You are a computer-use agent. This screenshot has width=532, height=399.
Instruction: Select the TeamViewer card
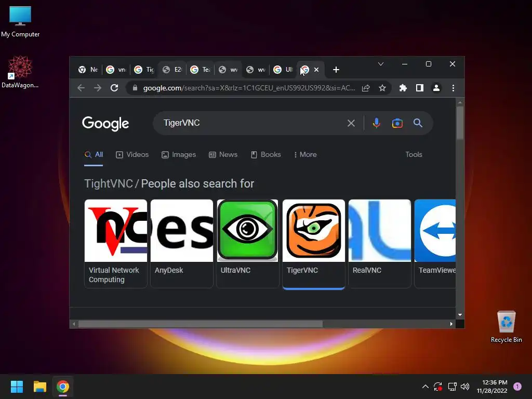point(435,244)
